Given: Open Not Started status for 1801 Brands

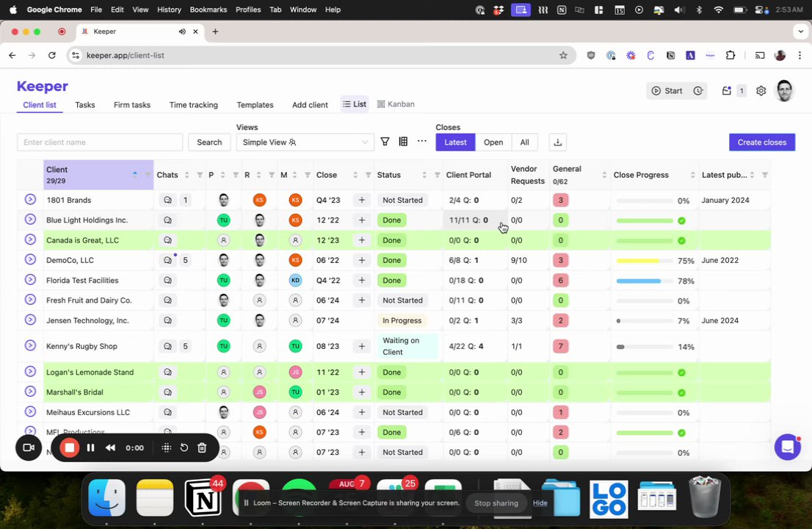Looking at the screenshot, I should point(402,200).
